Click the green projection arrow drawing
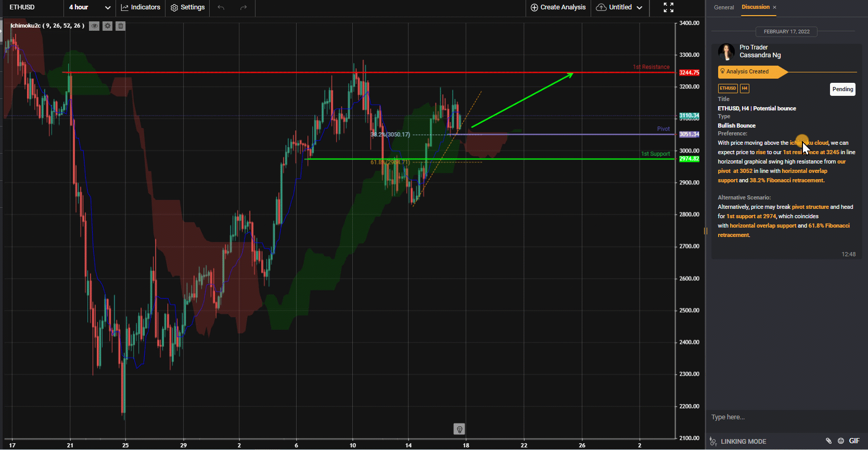Viewport: 868px width, 450px height. pos(522,100)
